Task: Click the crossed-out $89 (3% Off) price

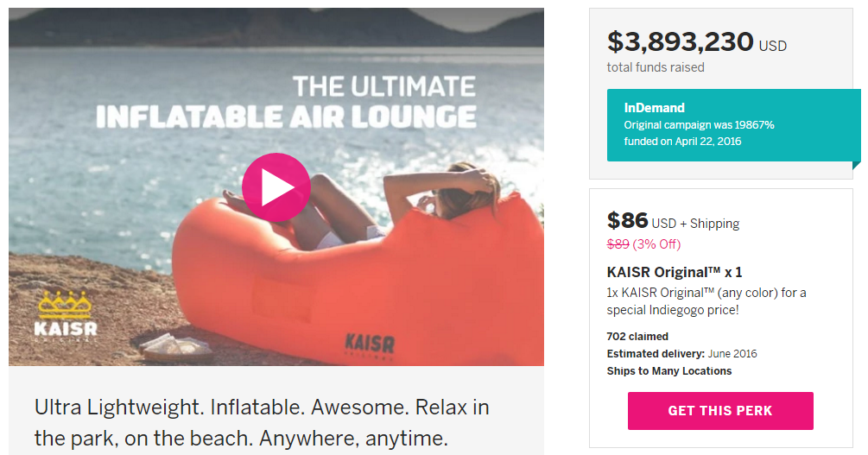Action: pyautogui.click(x=643, y=244)
